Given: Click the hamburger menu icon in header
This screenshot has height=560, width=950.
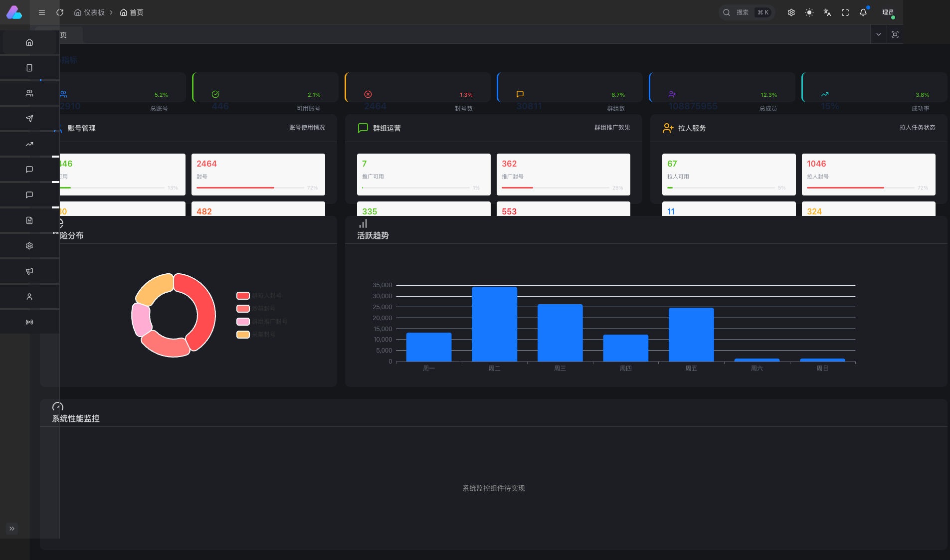Looking at the screenshot, I should (x=42, y=12).
